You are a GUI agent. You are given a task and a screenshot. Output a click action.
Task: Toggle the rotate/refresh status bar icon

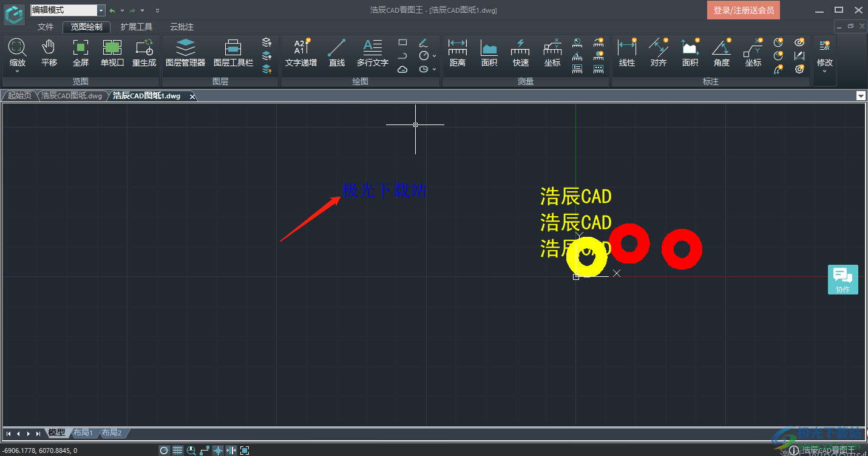tap(164, 451)
